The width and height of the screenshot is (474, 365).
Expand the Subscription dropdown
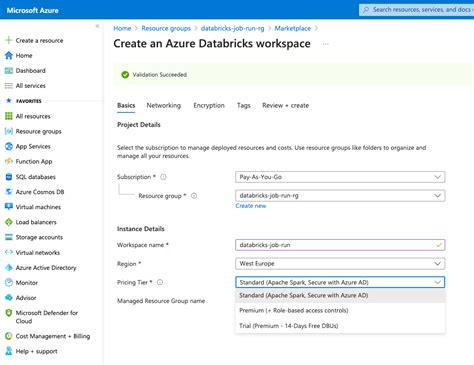[340, 177]
